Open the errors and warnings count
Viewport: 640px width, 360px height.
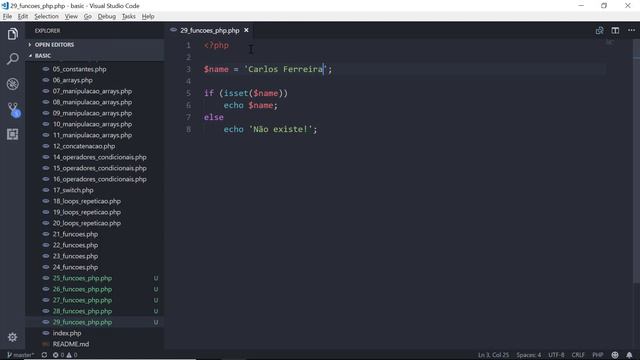(x=65, y=355)
